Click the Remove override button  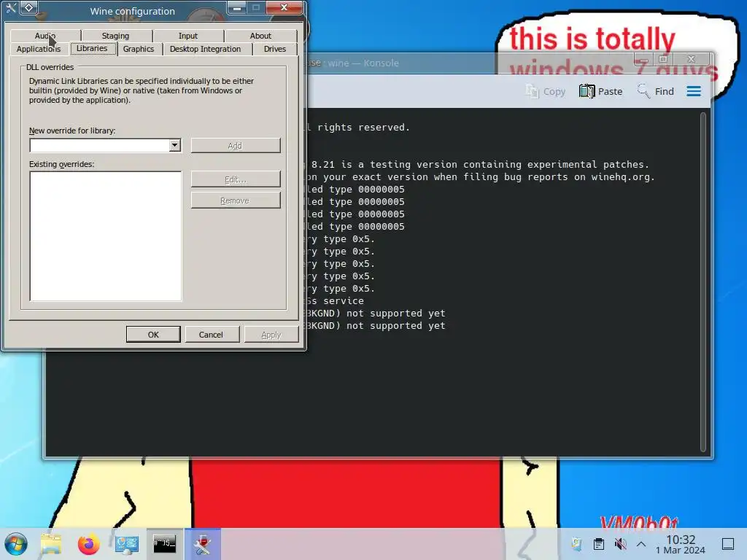click(236, 201)
